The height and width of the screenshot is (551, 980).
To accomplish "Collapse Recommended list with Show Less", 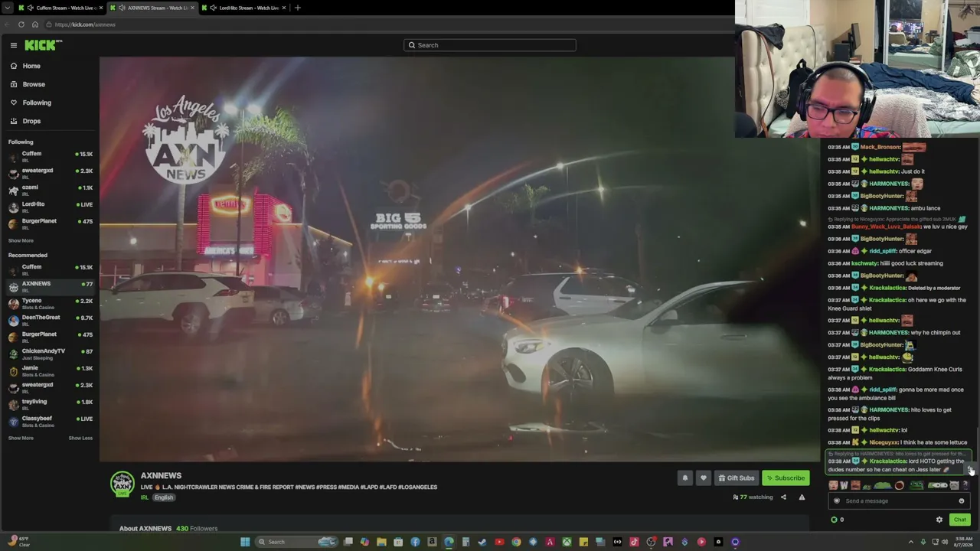I will click(80, 439).
